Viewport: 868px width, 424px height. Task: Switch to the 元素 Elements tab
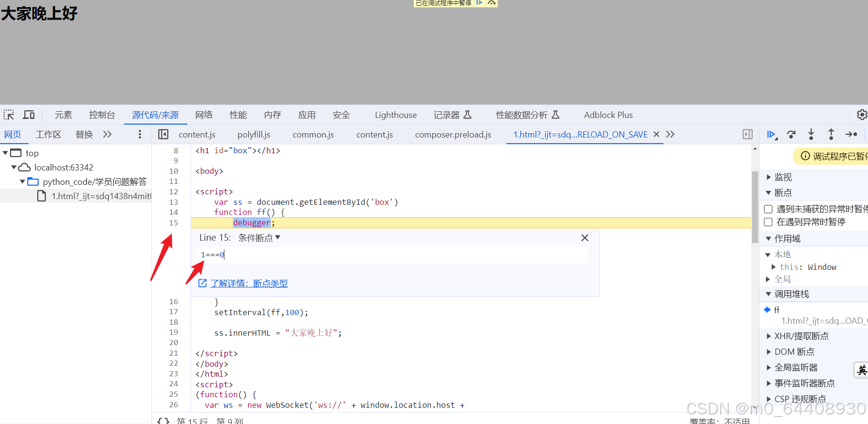(x=63, y=115)
